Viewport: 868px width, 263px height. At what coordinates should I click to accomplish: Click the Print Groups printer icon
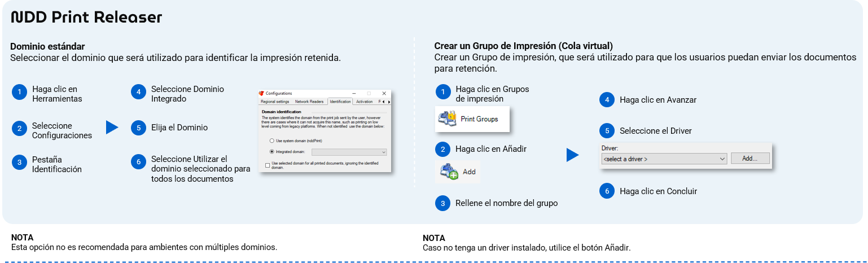pyautogui.click(x=448, y=119)
